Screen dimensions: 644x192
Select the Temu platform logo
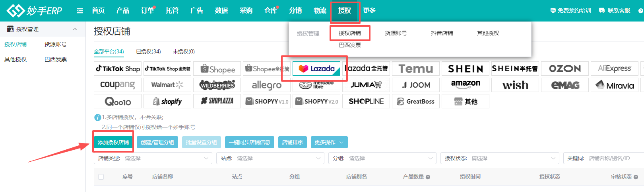[415, 69]
